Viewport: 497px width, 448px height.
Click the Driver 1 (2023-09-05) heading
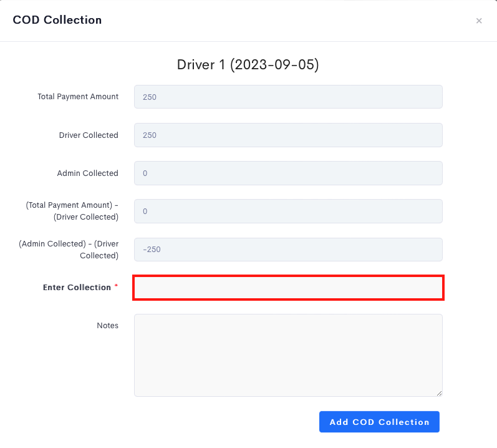tap(248, 65)
